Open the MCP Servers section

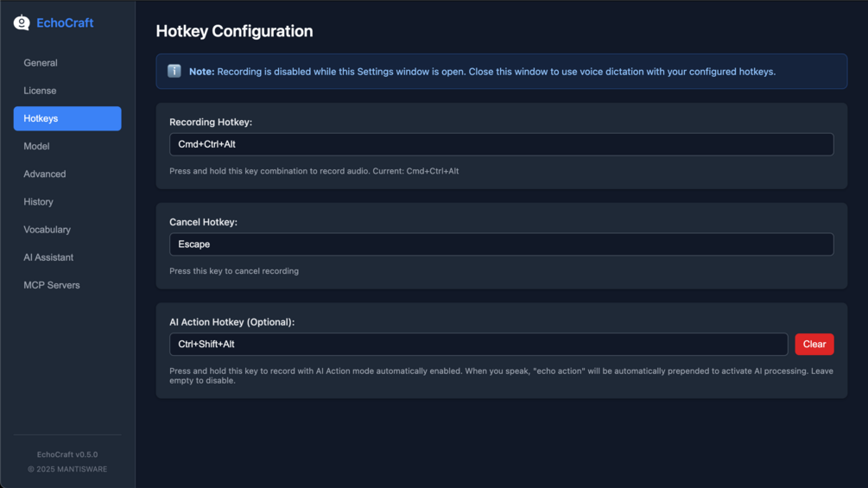click(x=52, y=285)
